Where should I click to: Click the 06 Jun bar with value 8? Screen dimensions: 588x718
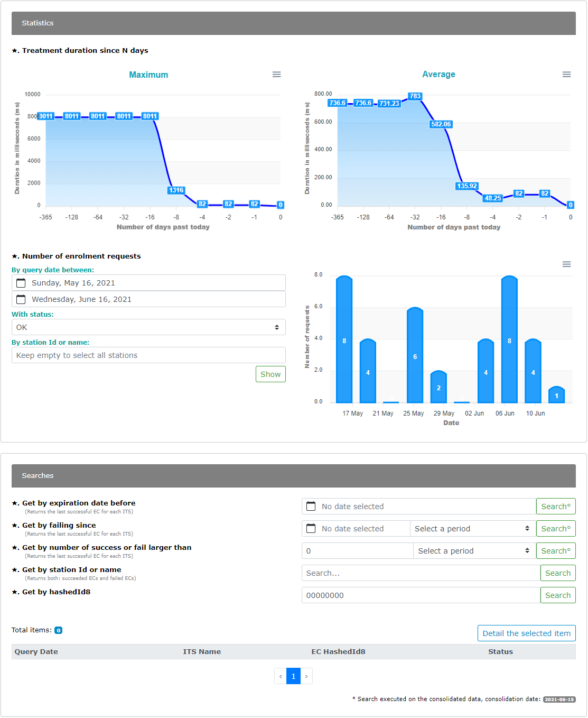[509, 339]
